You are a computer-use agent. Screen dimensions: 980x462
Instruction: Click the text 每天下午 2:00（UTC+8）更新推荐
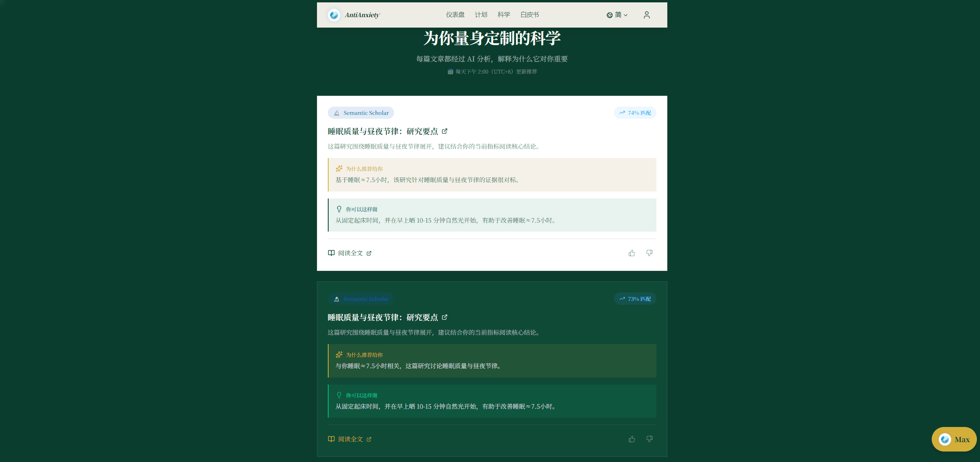(496, 72)
